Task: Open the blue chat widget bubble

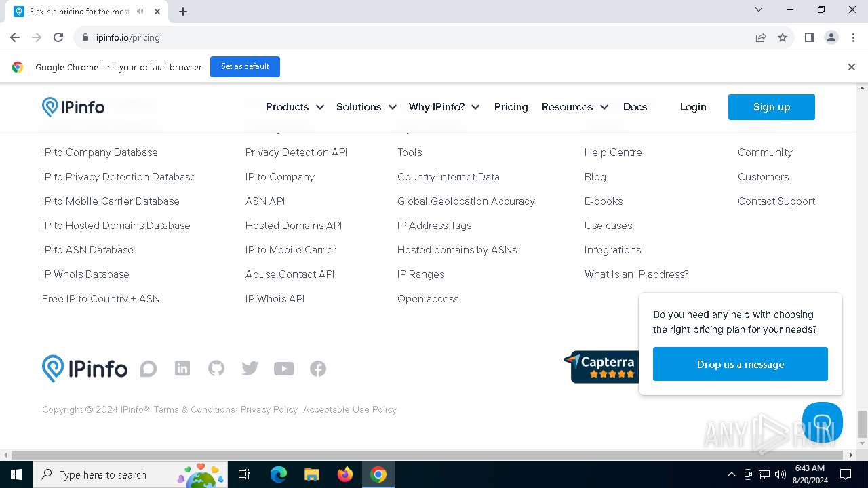Action: (823, 422)
